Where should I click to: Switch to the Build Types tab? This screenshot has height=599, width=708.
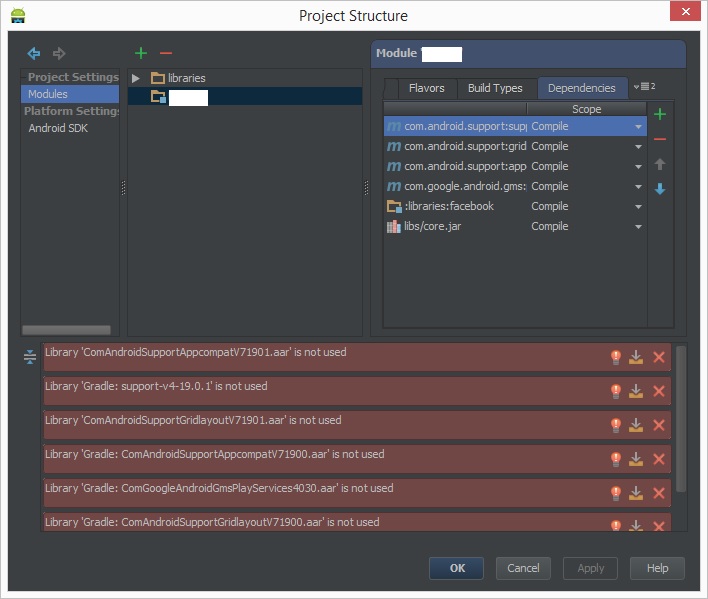[495, 88]
